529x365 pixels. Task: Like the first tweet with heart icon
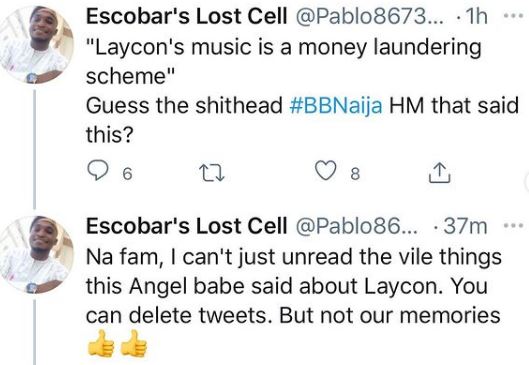(326, 170)
